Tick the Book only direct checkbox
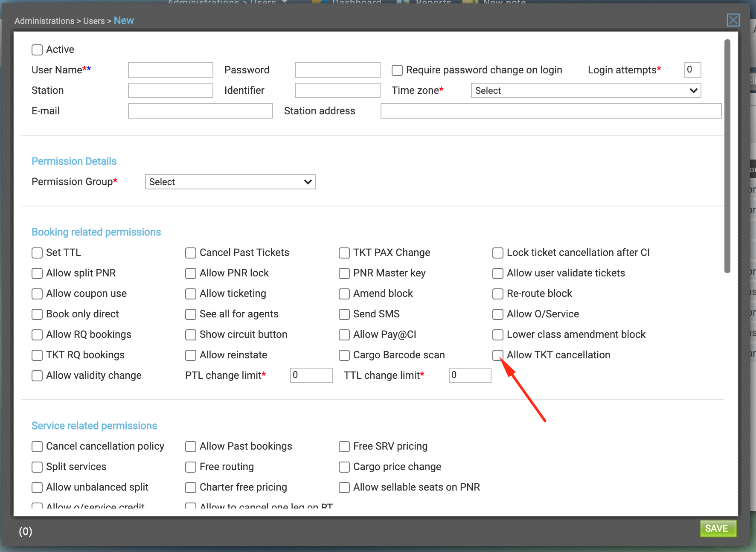Image resolution: width=756 pixels, height=552 pixels. pyautogui.click(x=37, y=314)
